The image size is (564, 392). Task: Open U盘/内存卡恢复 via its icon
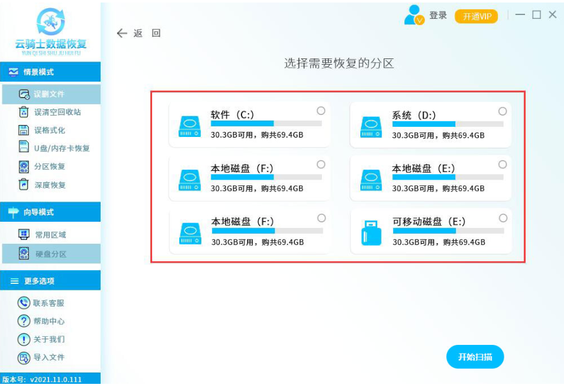click(x=24, y=148)
